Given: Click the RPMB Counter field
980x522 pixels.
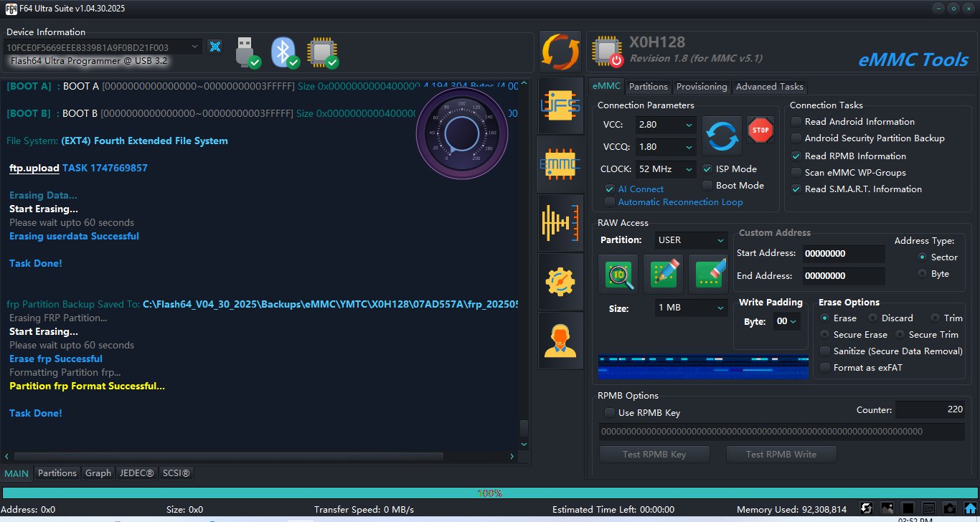Looking at the screenshot, I should 930,410.
